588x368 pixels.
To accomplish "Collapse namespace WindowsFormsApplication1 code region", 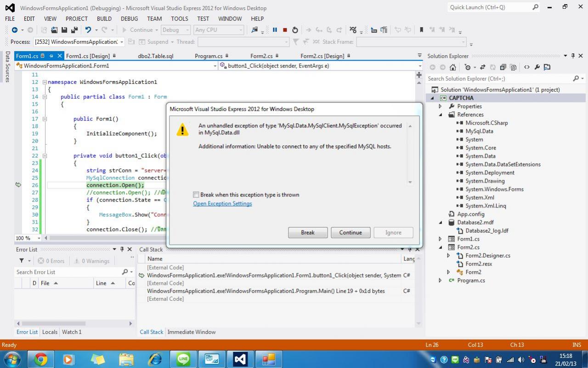I will [45, 82].
